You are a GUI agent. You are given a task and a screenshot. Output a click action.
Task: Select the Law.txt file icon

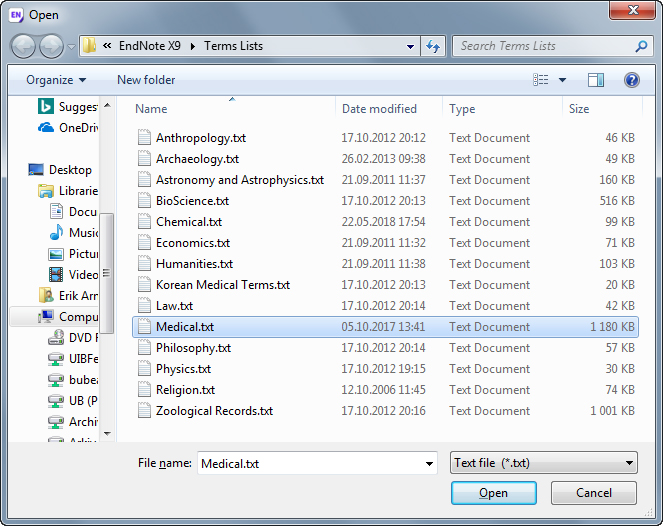144,306
